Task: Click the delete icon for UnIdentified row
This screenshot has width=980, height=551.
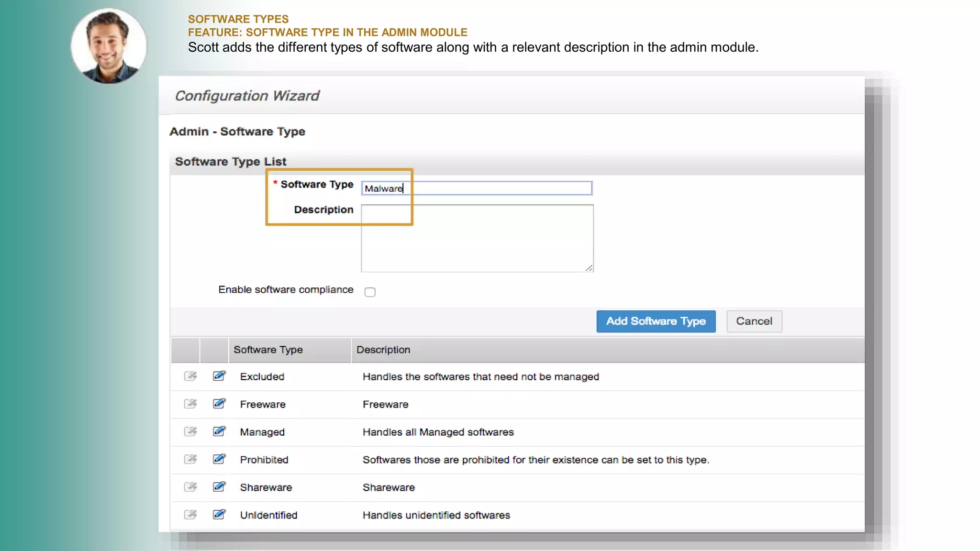Action: click(190, 515)
